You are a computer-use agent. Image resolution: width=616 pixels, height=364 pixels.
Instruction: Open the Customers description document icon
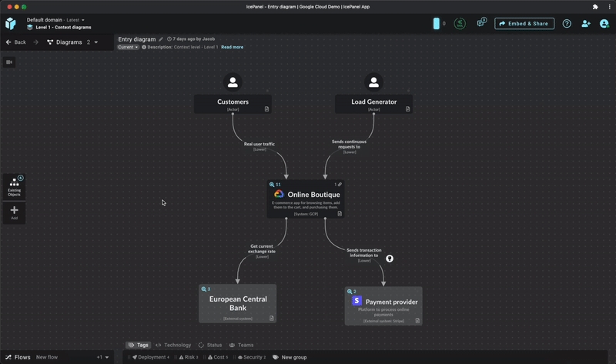coord(266,109)
